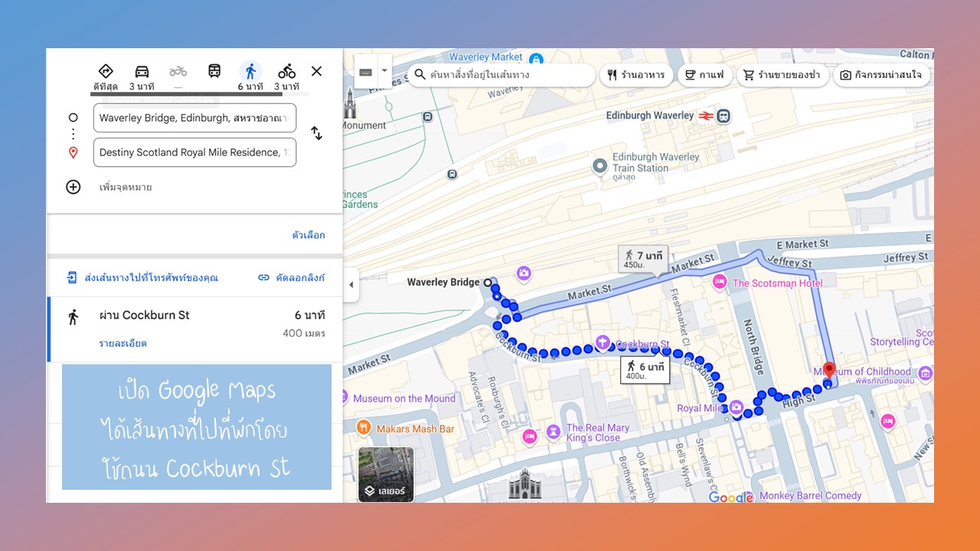Image resolution: width=980 pixels, height=551 pixels.
Task: Open route details (รายละเอียด)
Action: tap(122, 344)
